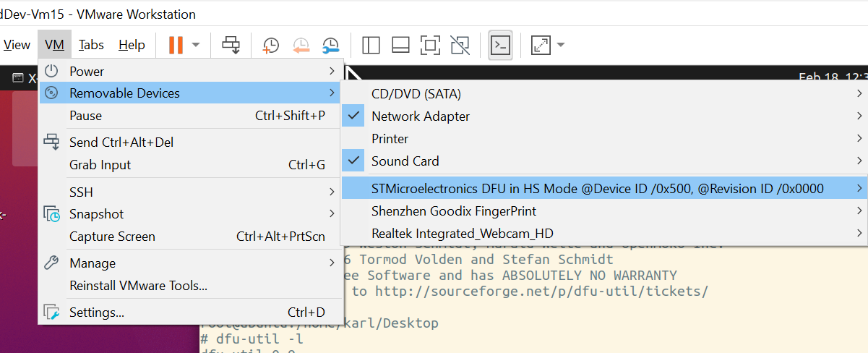Viewport: 868px width, 353px height.
Task: Click the chevron beside Snapshot entry
Action: point(332,214)
